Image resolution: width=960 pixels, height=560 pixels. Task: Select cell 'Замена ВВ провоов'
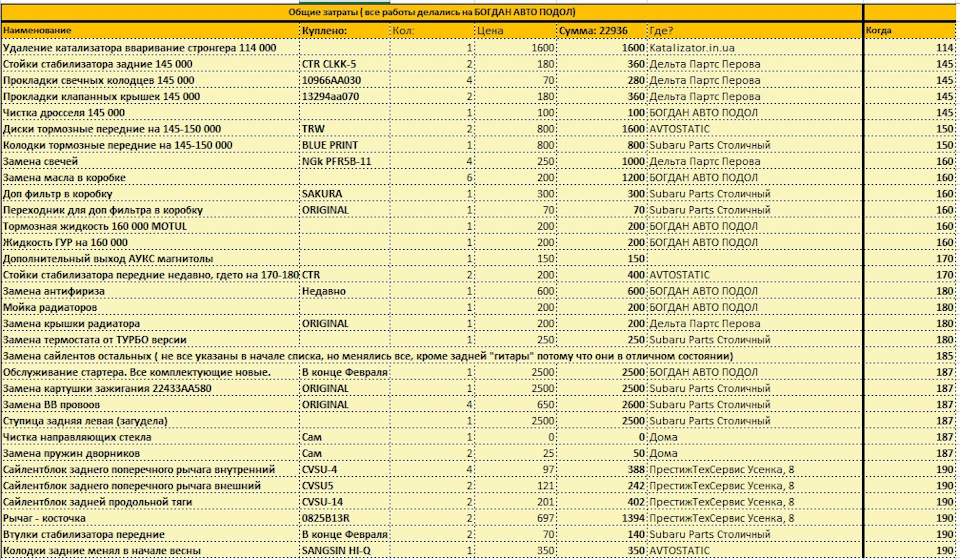coord(150,405)
